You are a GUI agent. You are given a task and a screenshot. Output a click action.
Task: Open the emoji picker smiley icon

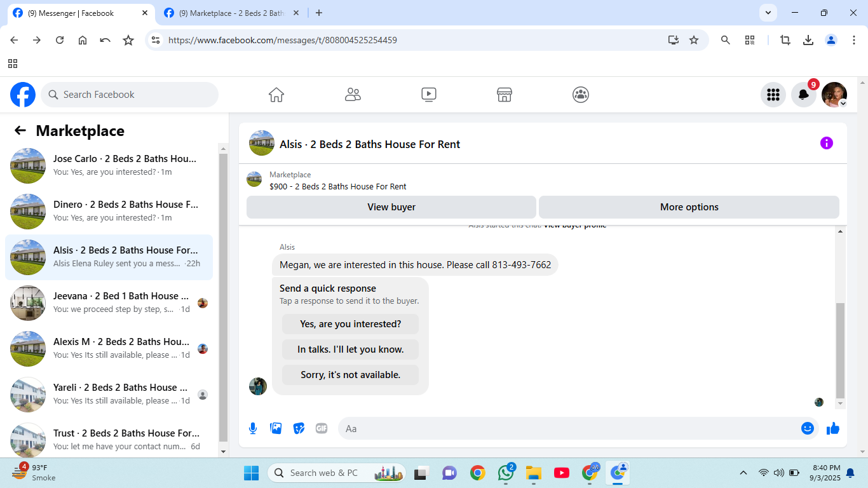click(808, 428)
